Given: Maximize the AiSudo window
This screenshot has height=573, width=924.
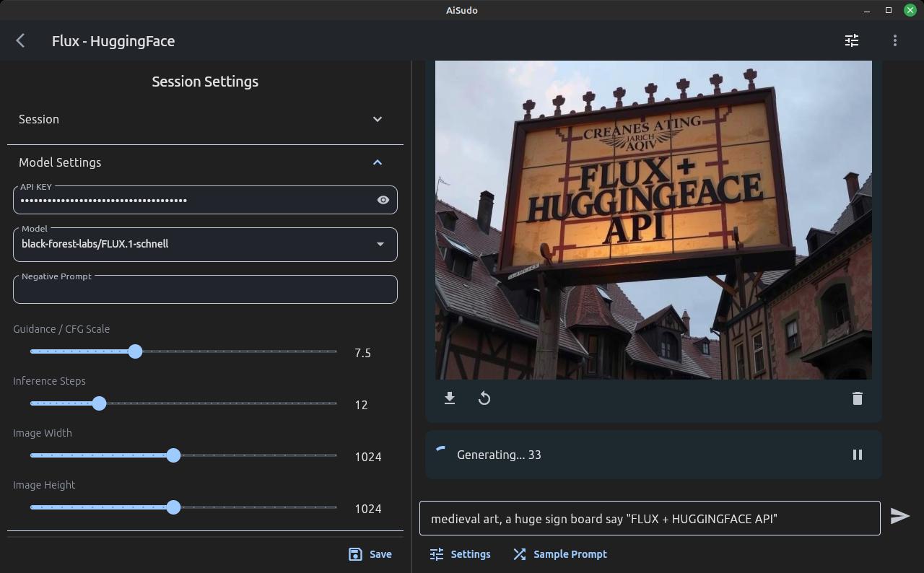Looking at the screenshot, I should pos(889,10).
